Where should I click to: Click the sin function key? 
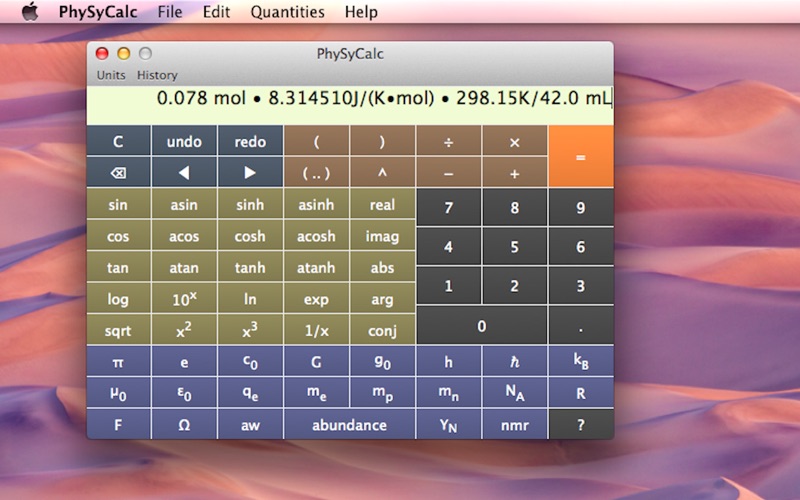click(118, 205)
